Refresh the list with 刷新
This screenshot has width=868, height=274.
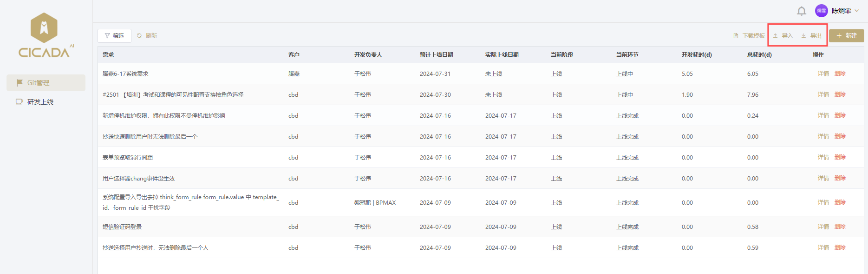[x=147, y=36]
